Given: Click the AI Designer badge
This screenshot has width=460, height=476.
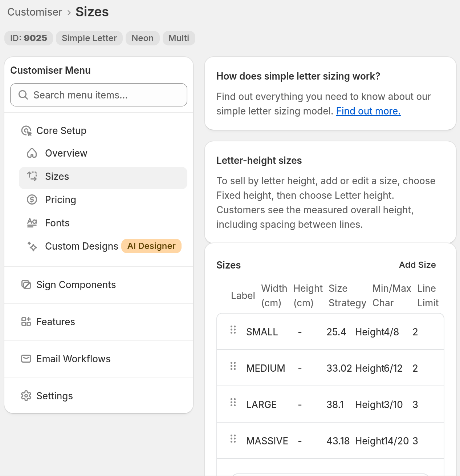Looking at the screenshot, I should point(151,246).
